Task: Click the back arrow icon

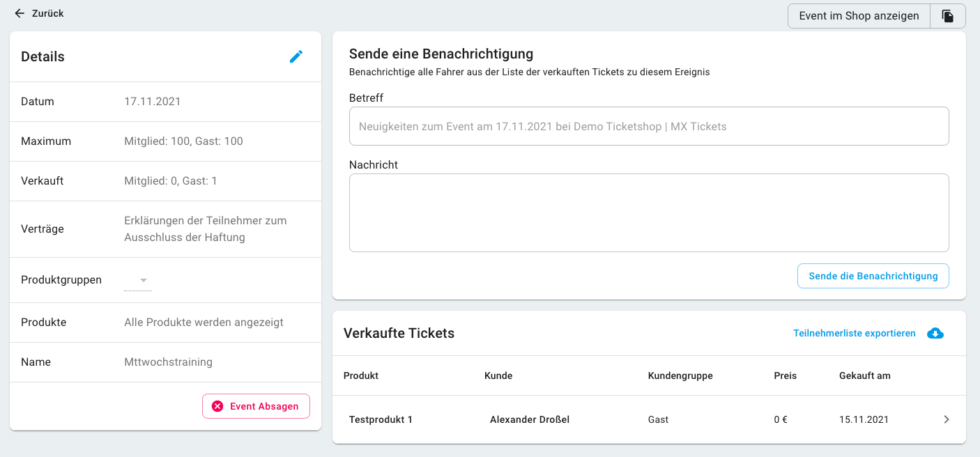Action: pyautogui.click(x=20, y=13)
